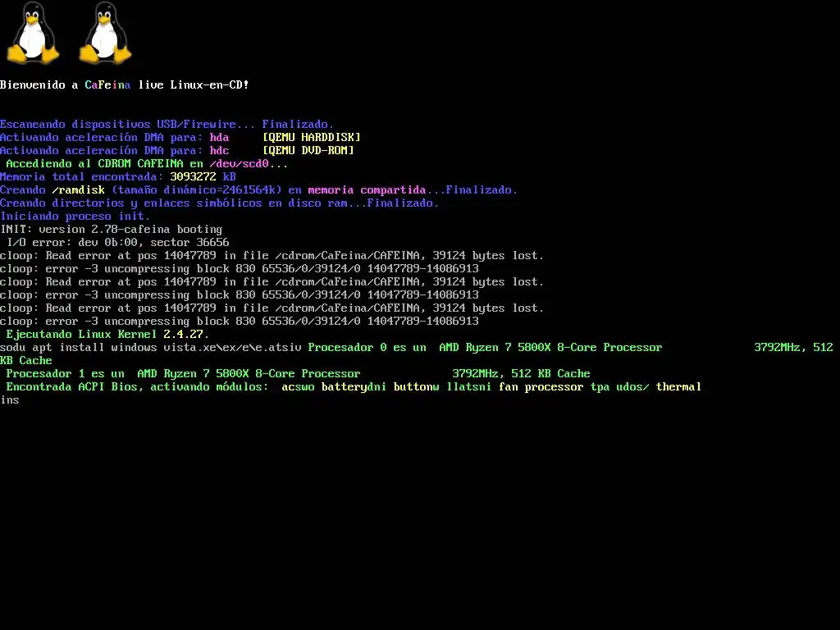Click the 'thermal' module name
This screenshot has height=630, width=840.
[678, 387]
